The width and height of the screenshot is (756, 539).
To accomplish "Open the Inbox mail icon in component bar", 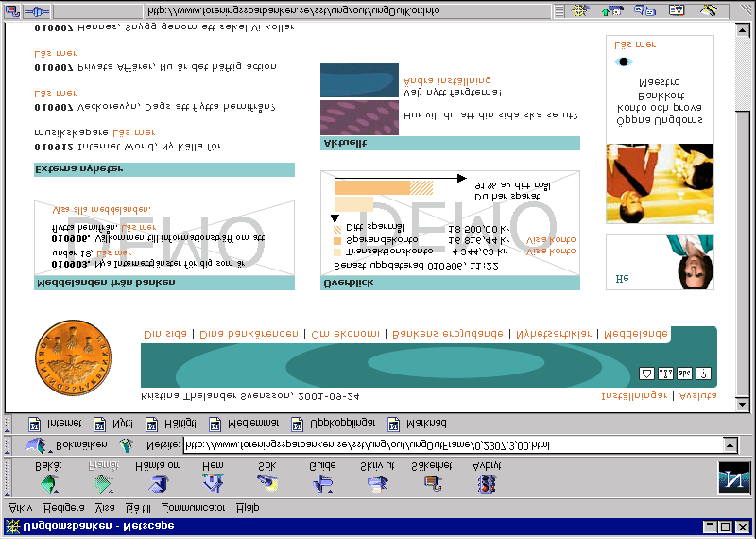I will [x=612, y=10].
